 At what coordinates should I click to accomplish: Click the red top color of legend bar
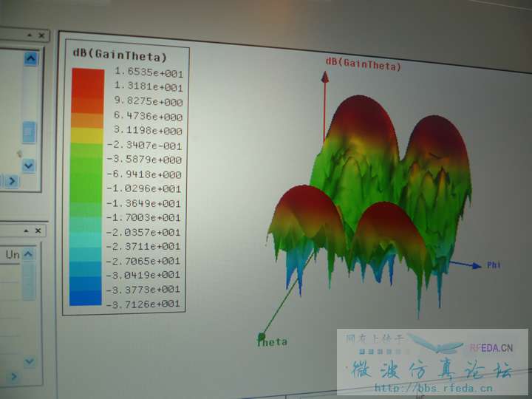coord(88,83)
